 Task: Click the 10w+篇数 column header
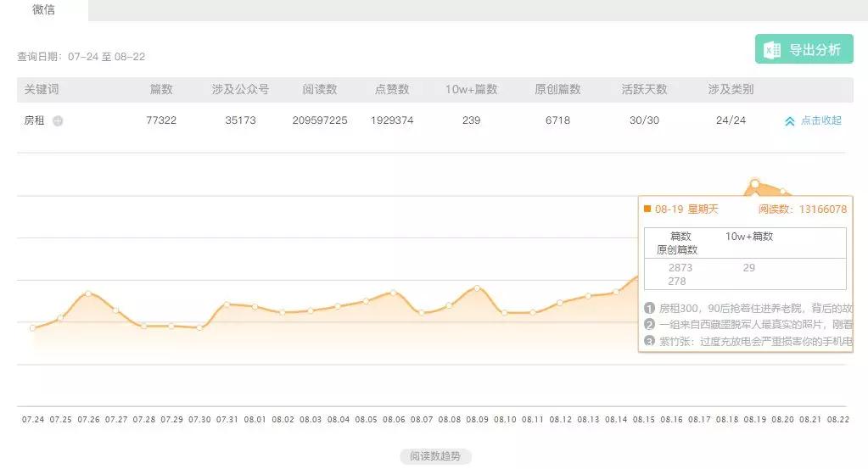pos(471,89)
